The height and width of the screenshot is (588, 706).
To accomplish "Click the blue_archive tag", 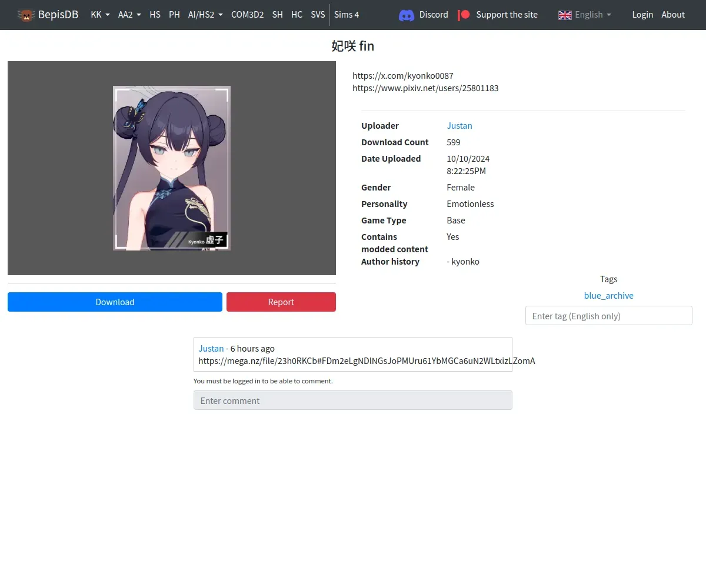I will [x=609, y=295].
